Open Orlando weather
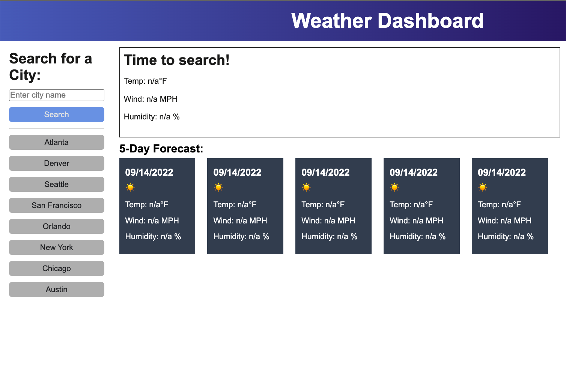The width and height of the screenshot is (566, 392). [57, 226]
